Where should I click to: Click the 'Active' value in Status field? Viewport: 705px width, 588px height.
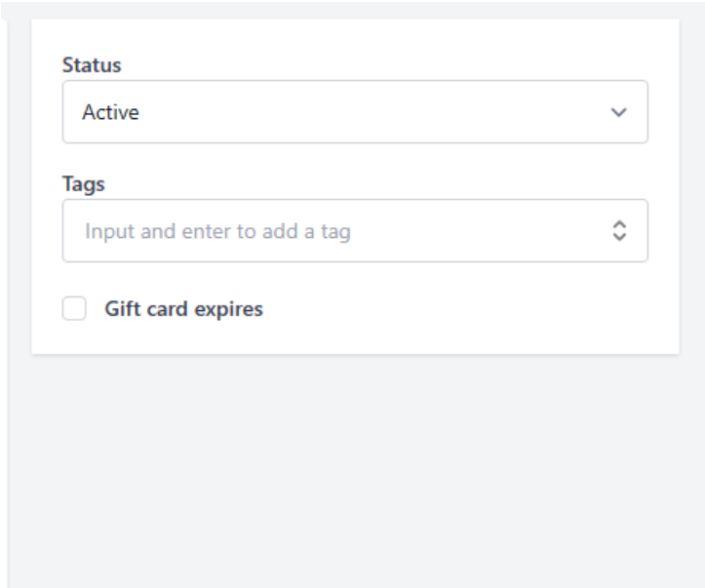(110, 113)
